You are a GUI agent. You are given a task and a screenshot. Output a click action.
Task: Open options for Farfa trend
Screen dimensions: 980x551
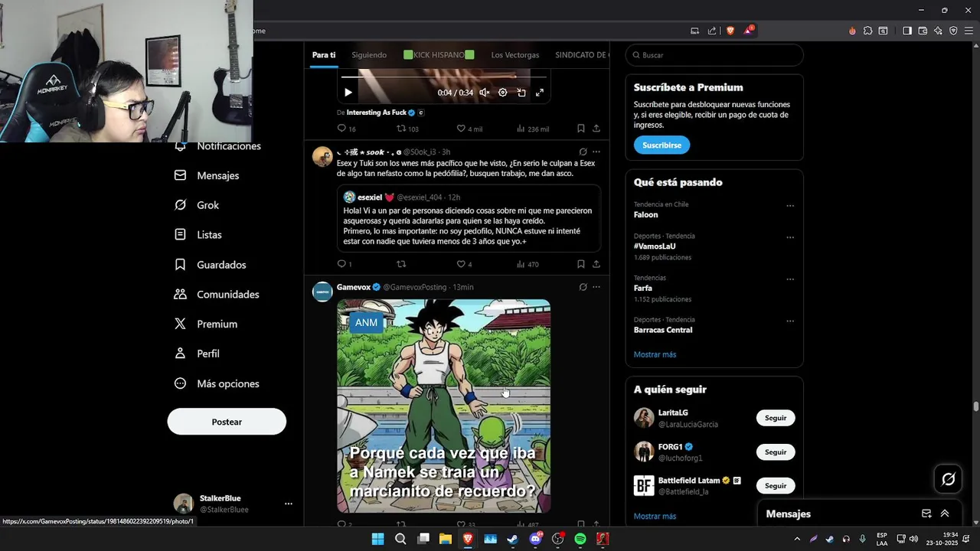point(790,279)
